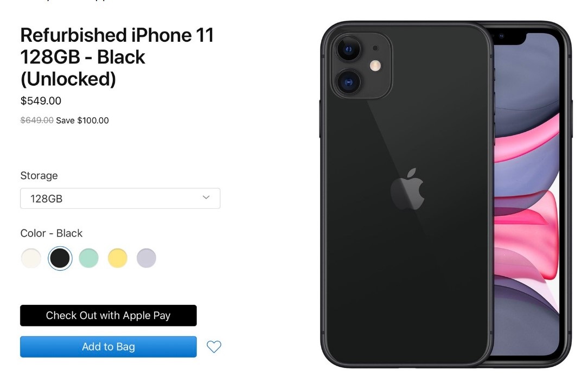Open the 128GB storage dropdown

tap(120, 199)
